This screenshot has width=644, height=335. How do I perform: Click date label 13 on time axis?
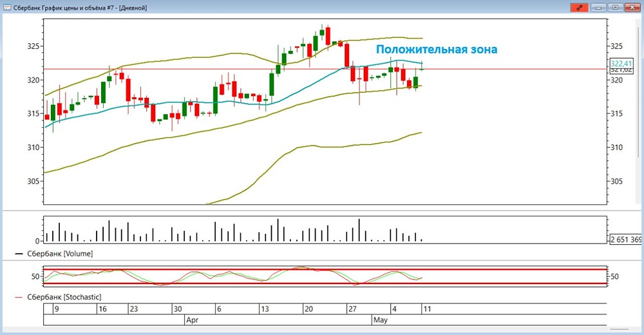(265, 309)
